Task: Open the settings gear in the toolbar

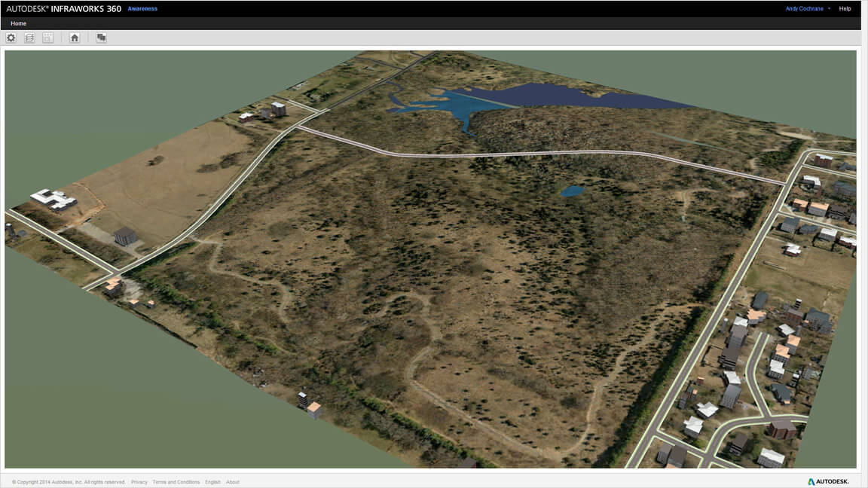Action: [x=11, y=38]
